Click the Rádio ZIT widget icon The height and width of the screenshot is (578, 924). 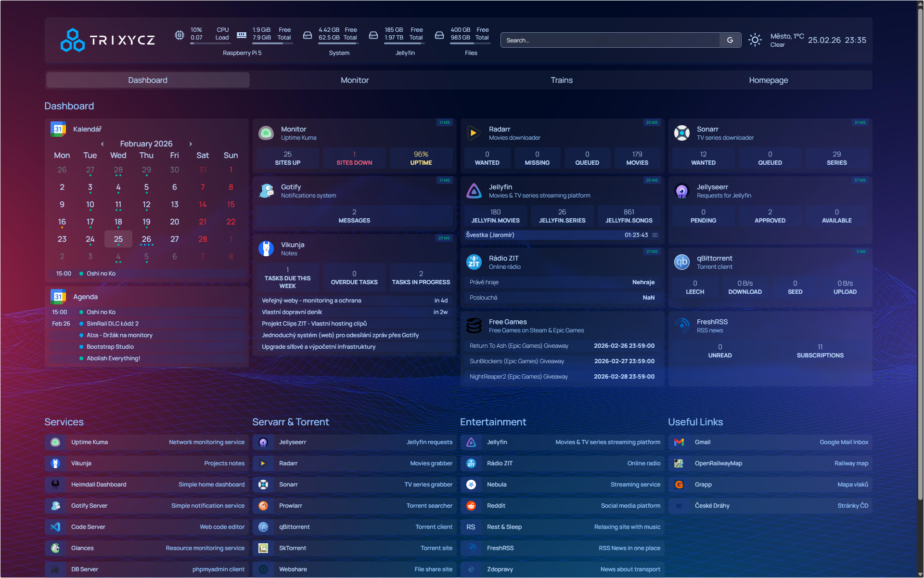pos(474,263)
